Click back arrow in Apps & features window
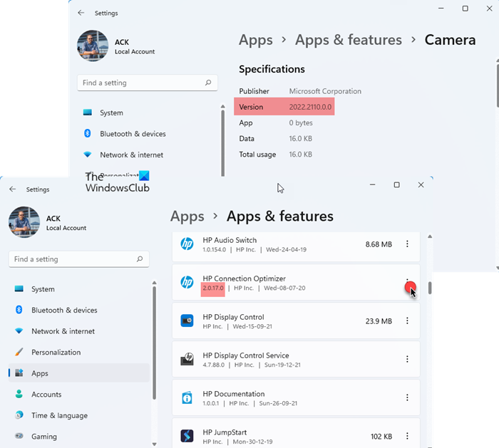 pyautogui.click(x=12, y=189)
